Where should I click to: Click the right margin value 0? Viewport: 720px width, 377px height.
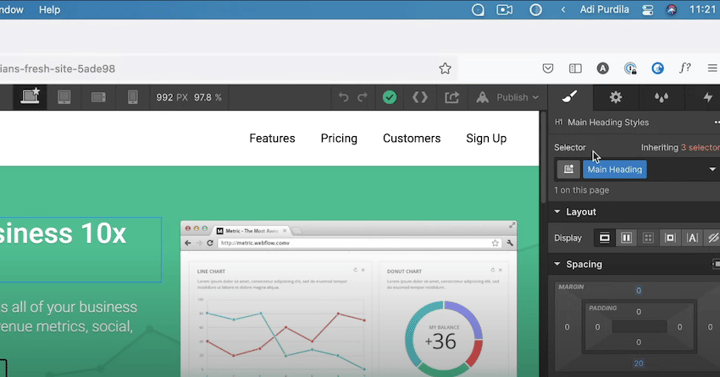click(710, 327)
